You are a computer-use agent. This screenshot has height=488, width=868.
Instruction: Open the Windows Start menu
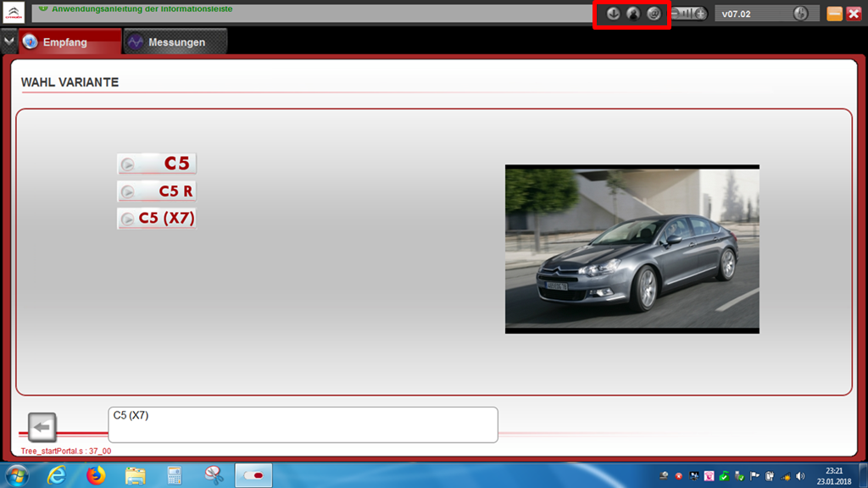tap(17, 475)
